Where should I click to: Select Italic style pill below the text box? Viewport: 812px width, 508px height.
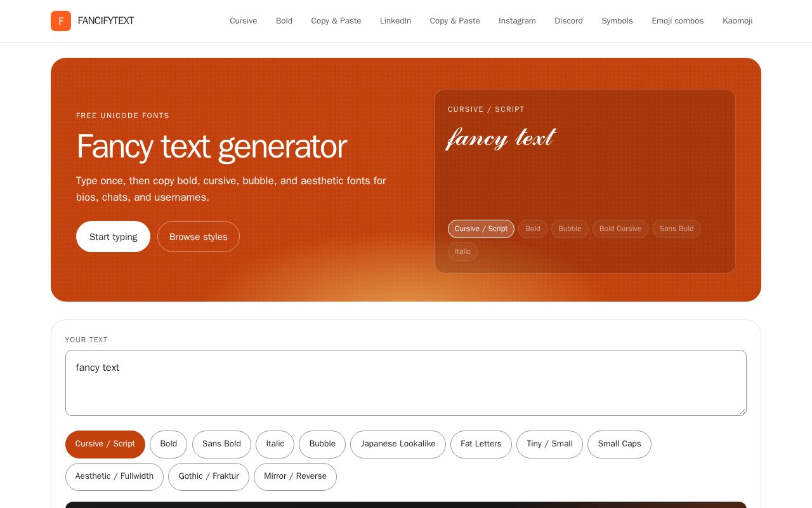(275, 444)
